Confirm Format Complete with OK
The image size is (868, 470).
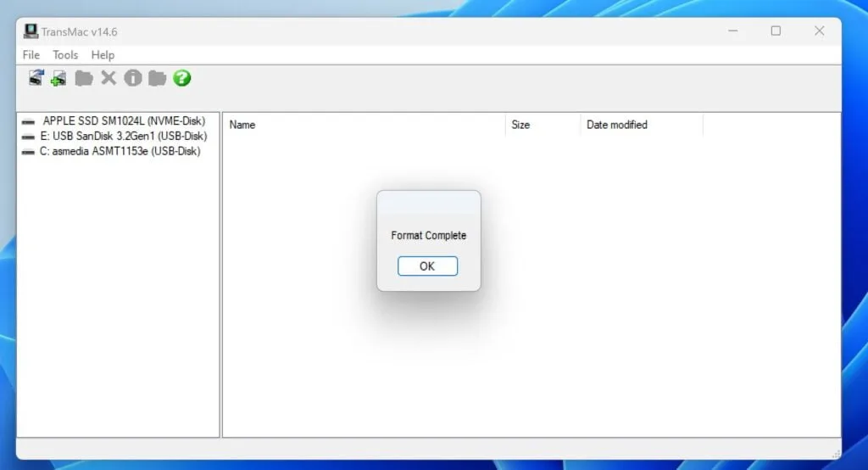point(427,266)
